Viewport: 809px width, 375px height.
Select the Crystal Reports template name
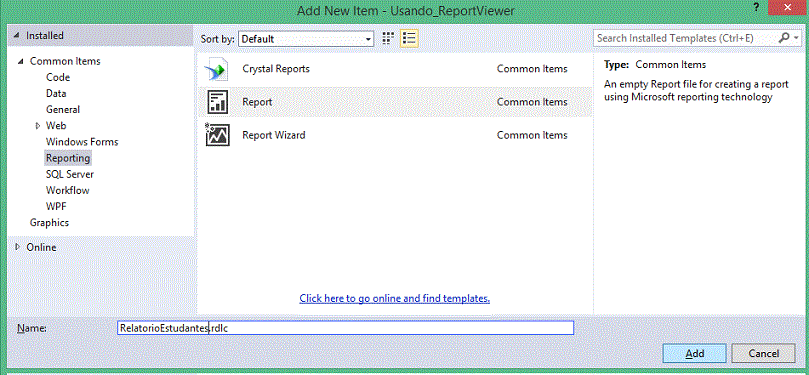tap(276, 69)
